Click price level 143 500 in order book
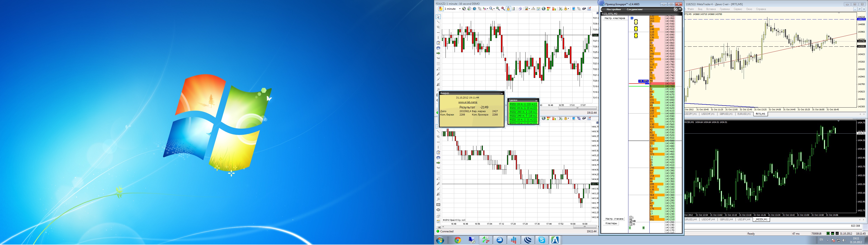Screen dimensions: 868x245 (x=670, y=141)
